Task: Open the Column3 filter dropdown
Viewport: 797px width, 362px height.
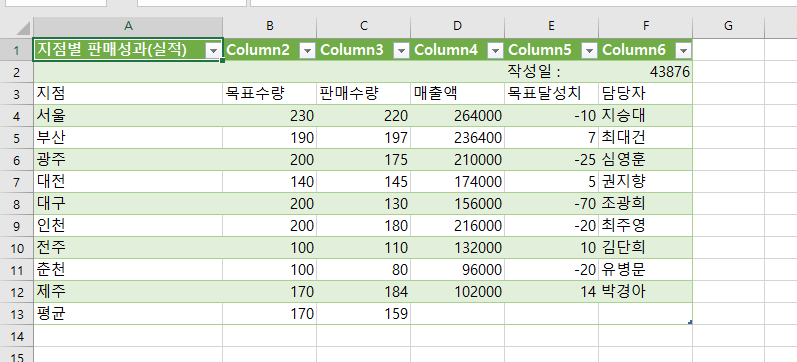Action: pos(402,50)
